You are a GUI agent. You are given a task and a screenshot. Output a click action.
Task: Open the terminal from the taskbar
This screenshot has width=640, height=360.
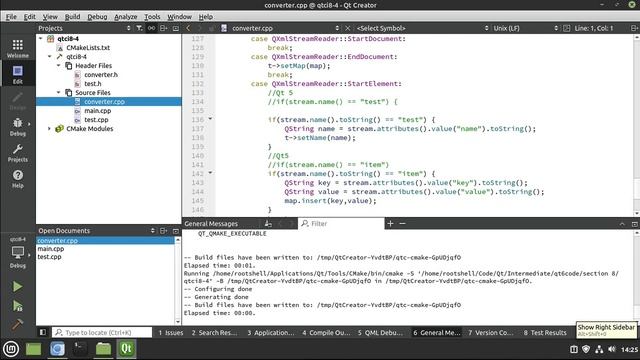coord(80,349)
